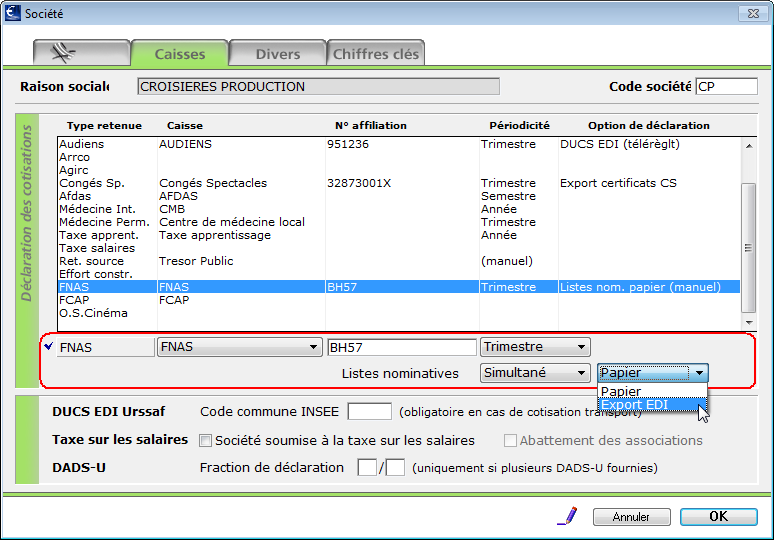Click the Annuler button
Screen dimensions: 774x540
pos(631,517)
